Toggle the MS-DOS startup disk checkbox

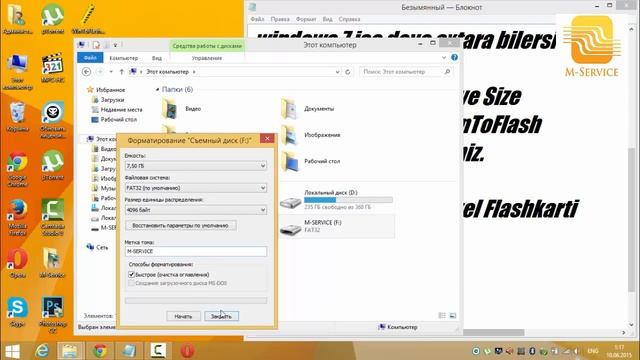tap(131, 283)
